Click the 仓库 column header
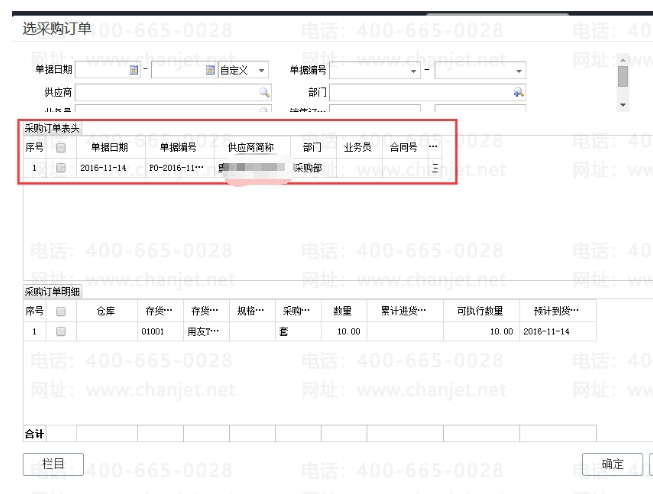The width and height of the screenshot is (653, 494). coord(106,311)
